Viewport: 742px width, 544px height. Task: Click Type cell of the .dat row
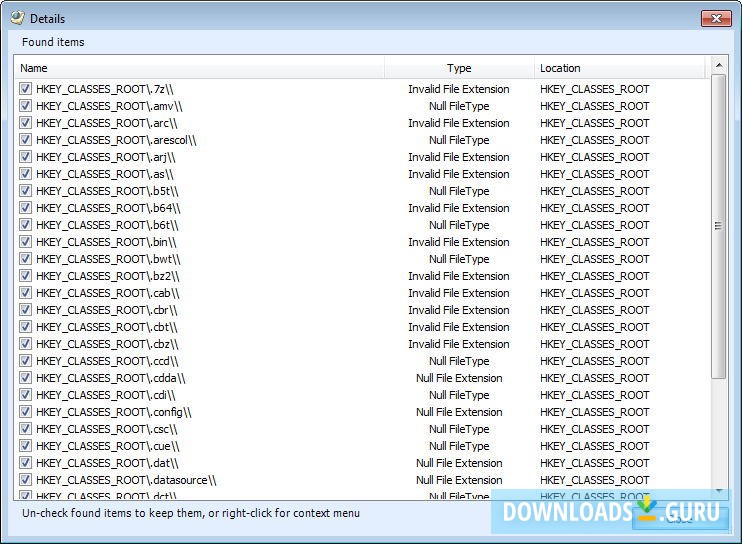click(459, 463)
